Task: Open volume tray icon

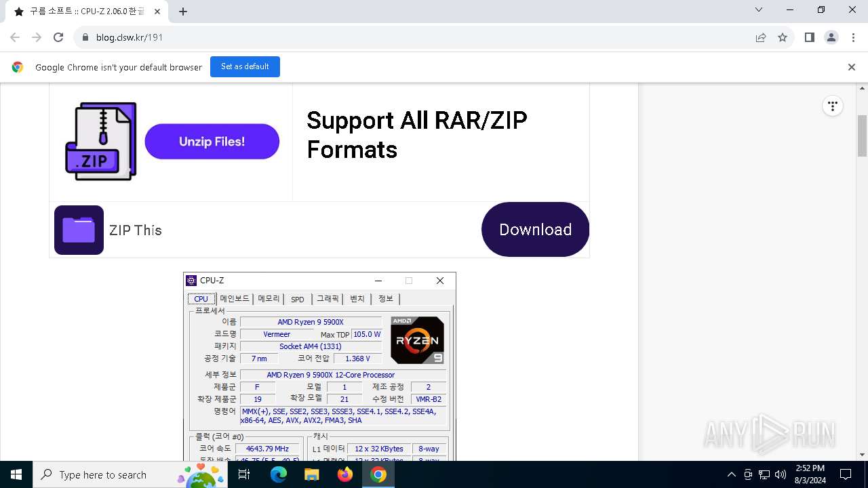Action: pos(781,474)
